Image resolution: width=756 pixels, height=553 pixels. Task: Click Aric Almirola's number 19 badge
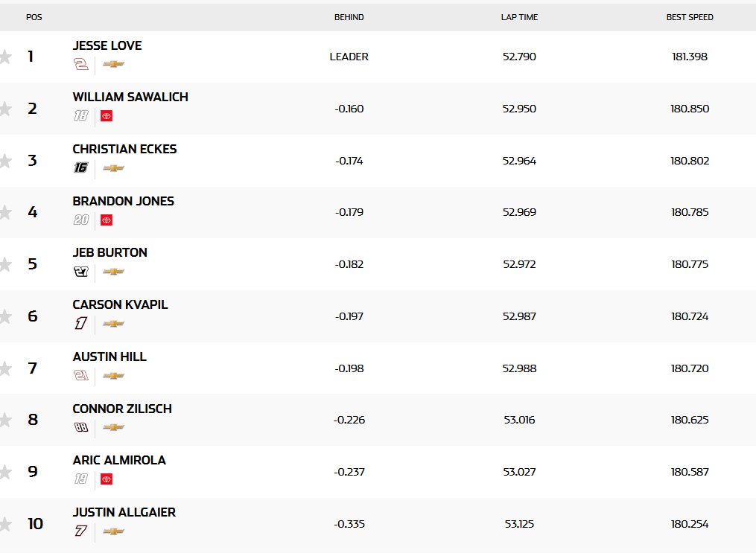pos(80,479)
